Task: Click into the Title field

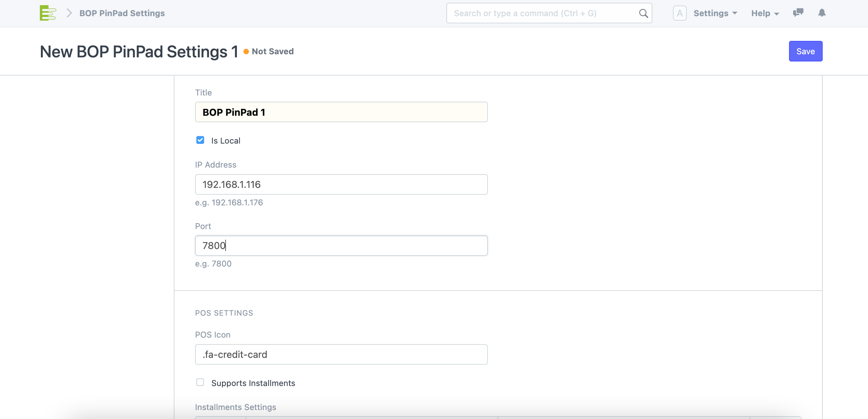Action: click(341, 112)
